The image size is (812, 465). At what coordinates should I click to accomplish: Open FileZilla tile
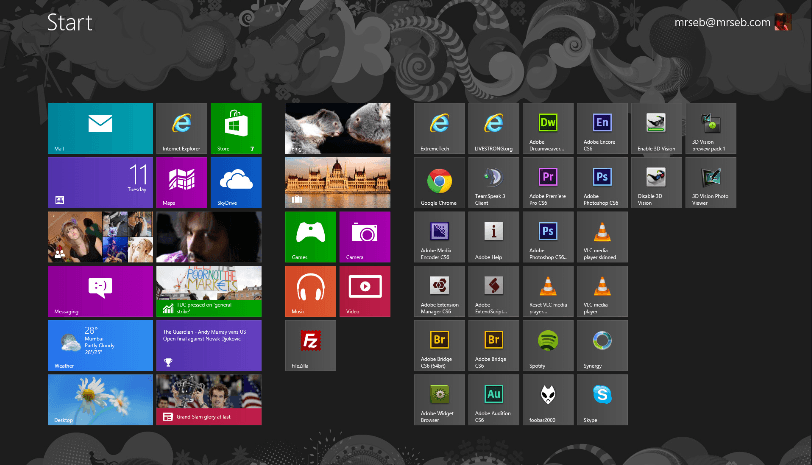pos(311,345)
